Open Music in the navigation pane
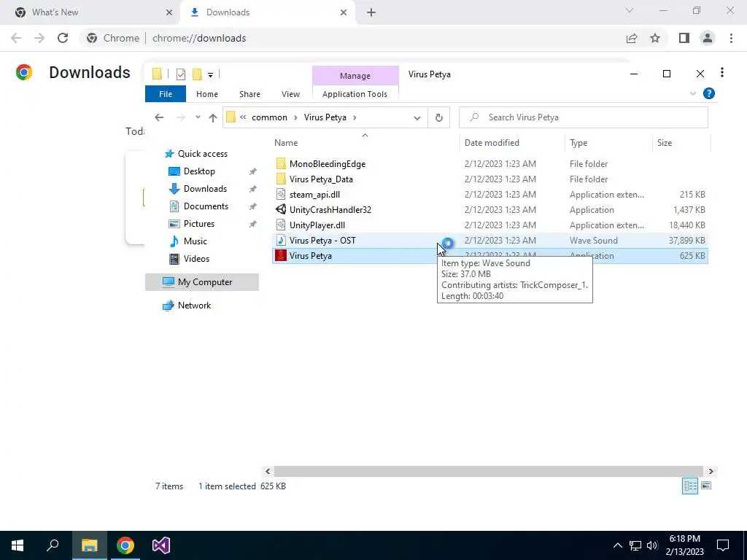747x560 pixels. pos(196,241)
